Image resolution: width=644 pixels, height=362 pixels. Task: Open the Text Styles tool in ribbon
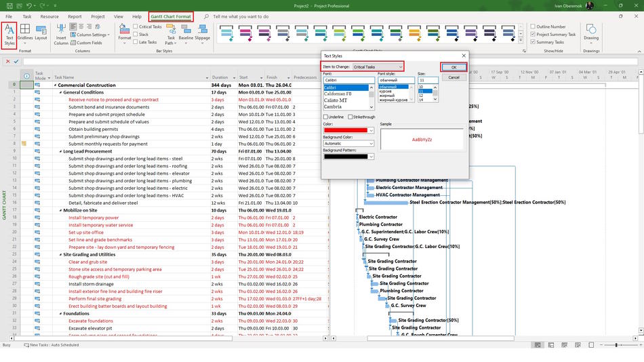(9, 35)
